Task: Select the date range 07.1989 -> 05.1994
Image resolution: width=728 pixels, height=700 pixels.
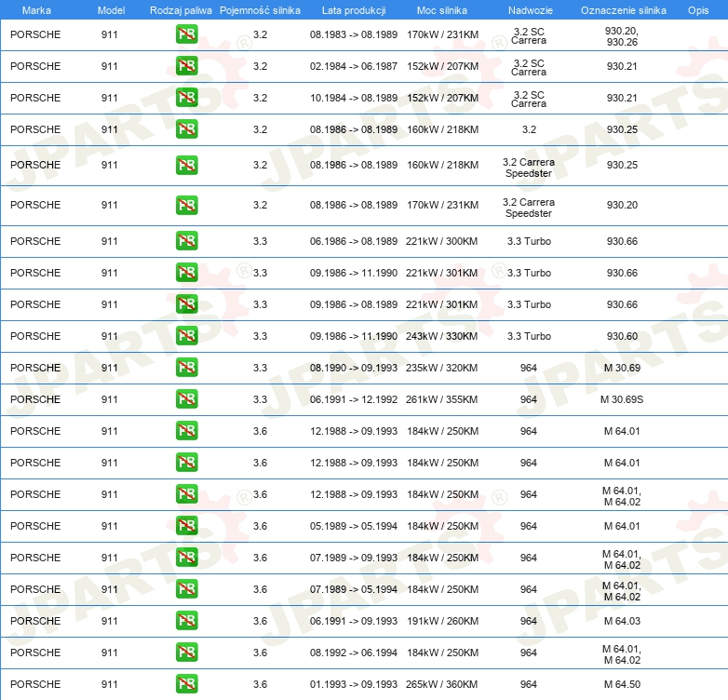Action: (x=354, y=589)
